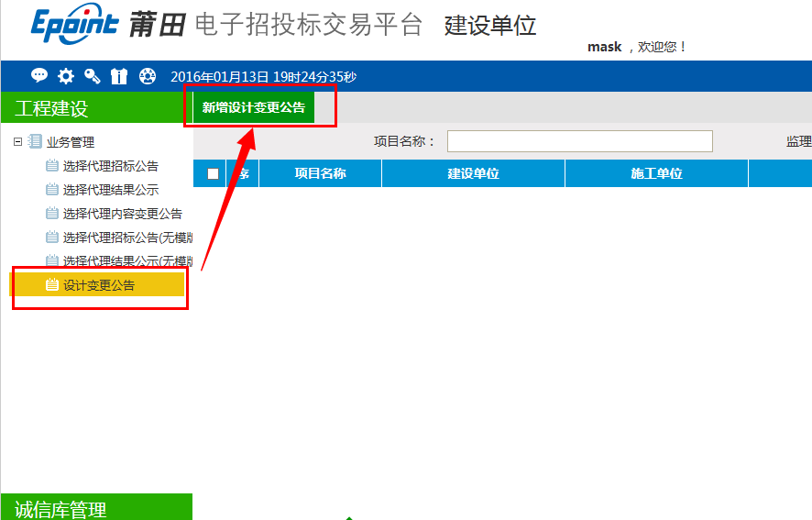Collapse the 业务管理 tree node
Screen dimensions: 812x520
pyautogui.click(x=17, y=141)
